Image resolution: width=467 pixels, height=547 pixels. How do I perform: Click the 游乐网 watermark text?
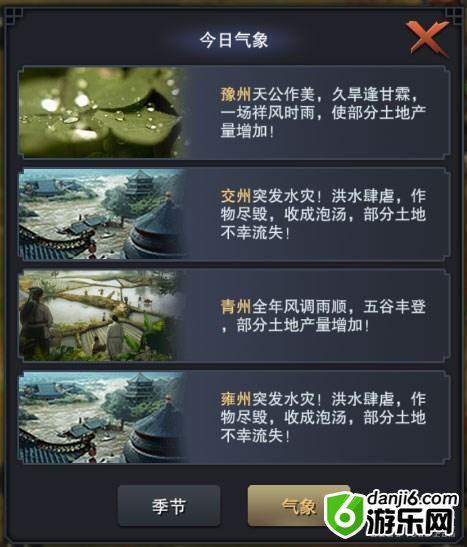[x=410, y=523]
